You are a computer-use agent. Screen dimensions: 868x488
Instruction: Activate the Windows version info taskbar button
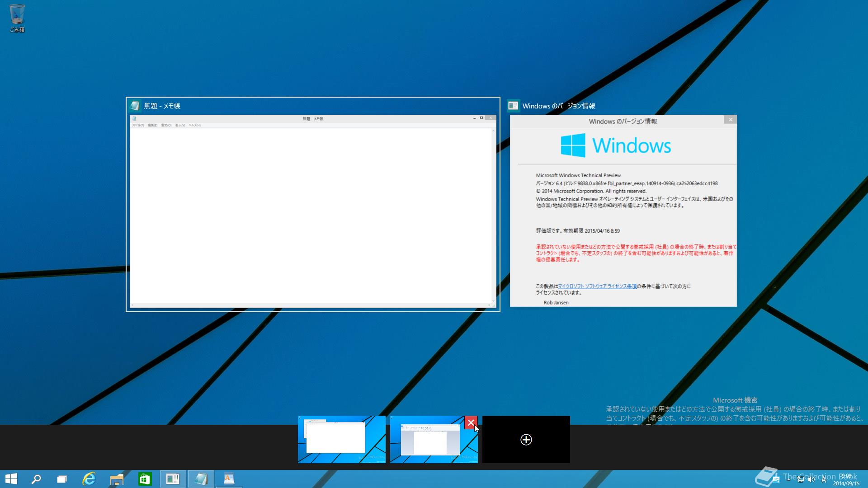pyautogui.click(x=173, y=479)
